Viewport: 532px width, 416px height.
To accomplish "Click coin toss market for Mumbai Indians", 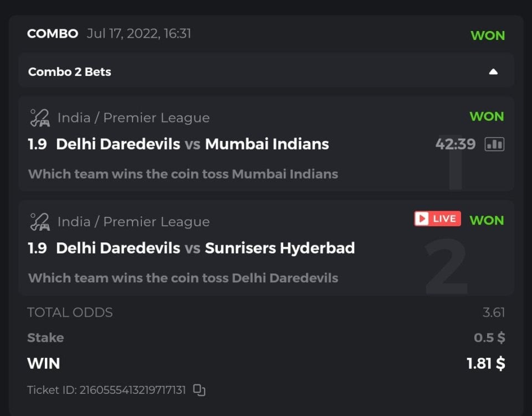I will click(x=183, y=174).
